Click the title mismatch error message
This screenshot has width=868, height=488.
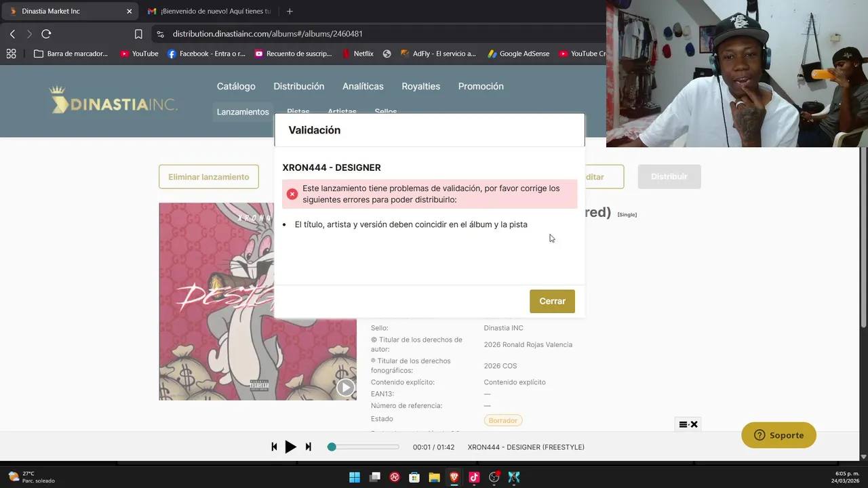(x=410, y=224)
